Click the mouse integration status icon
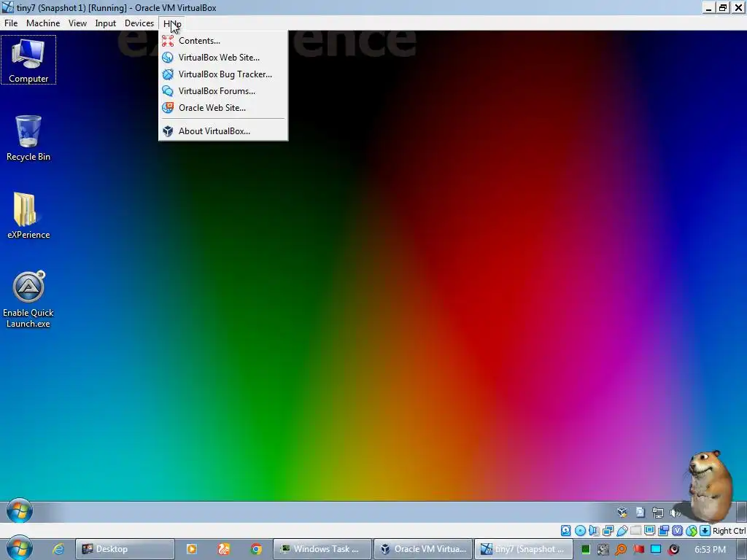747x560 pixels. tap(692, 531)
